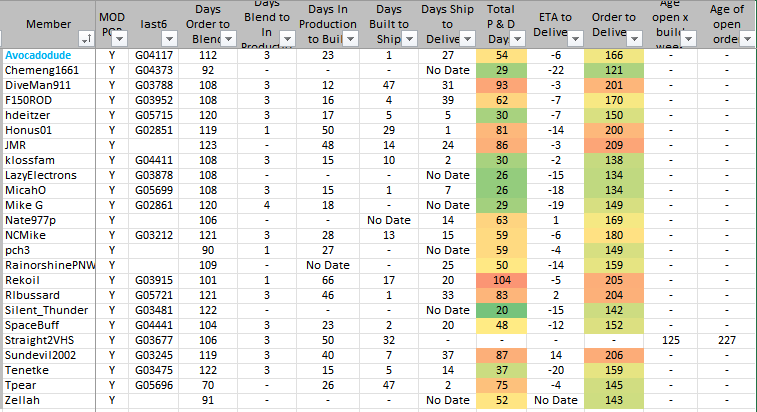The width and height of the screenshot is (757, 412).
Task: Open Days In Production to Built filter
Action: pyautogui.click(x=349, y=38)
